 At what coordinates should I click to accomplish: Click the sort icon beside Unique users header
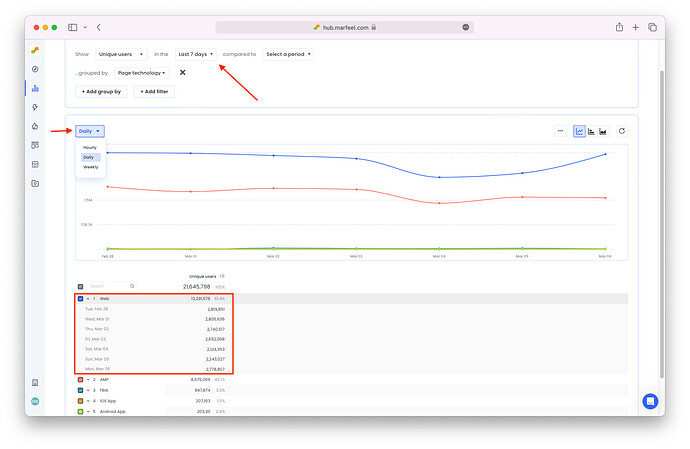coord(222,276)
